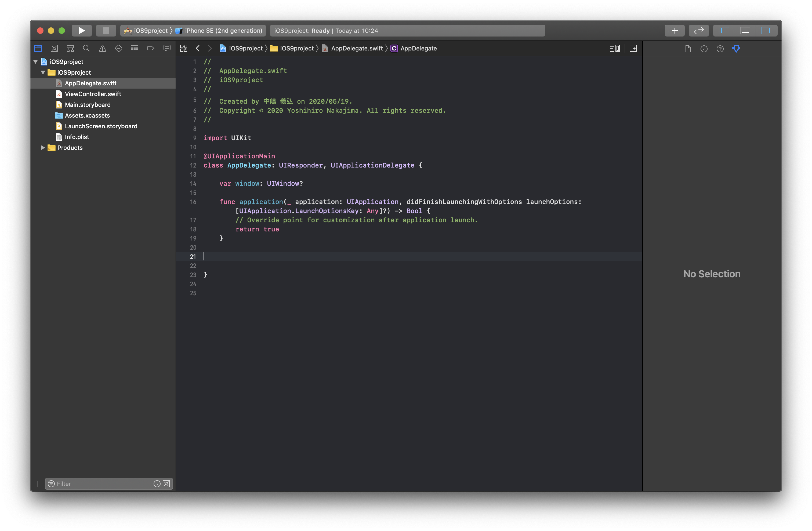This screenshot has width=812, height=531.
Task: Open the code review arrows button
Action: point(698,30)
